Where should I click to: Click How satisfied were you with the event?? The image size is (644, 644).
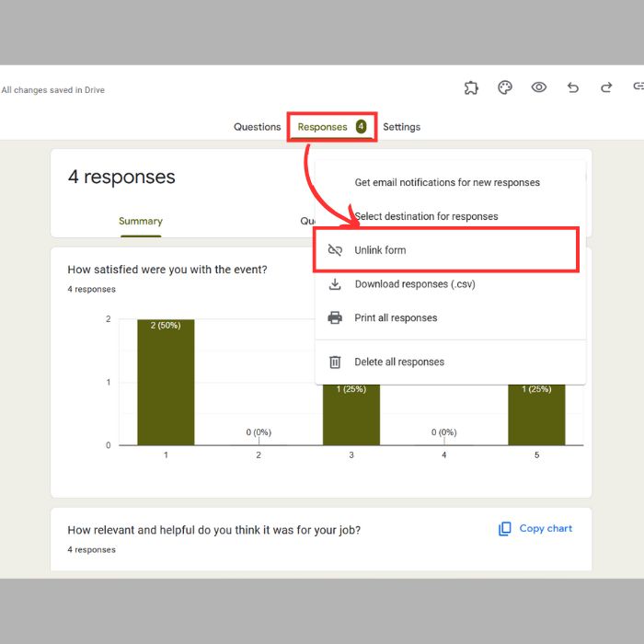click(x=167, y=270)
